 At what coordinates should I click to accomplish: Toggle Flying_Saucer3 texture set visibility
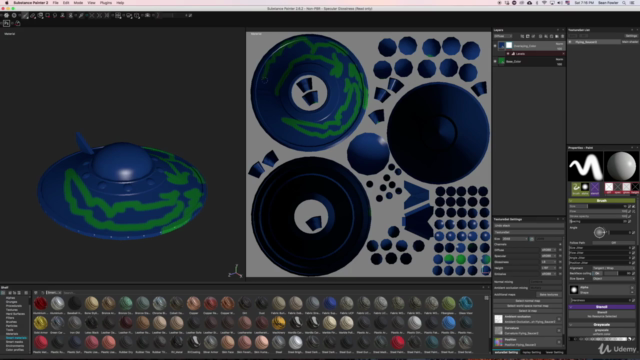(570, 42)
